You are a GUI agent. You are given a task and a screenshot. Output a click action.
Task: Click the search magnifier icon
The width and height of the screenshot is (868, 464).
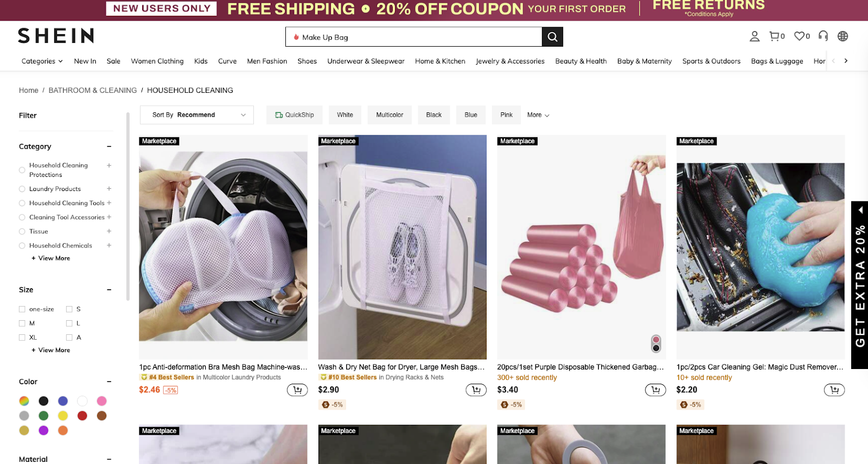[x=552, y=37]
